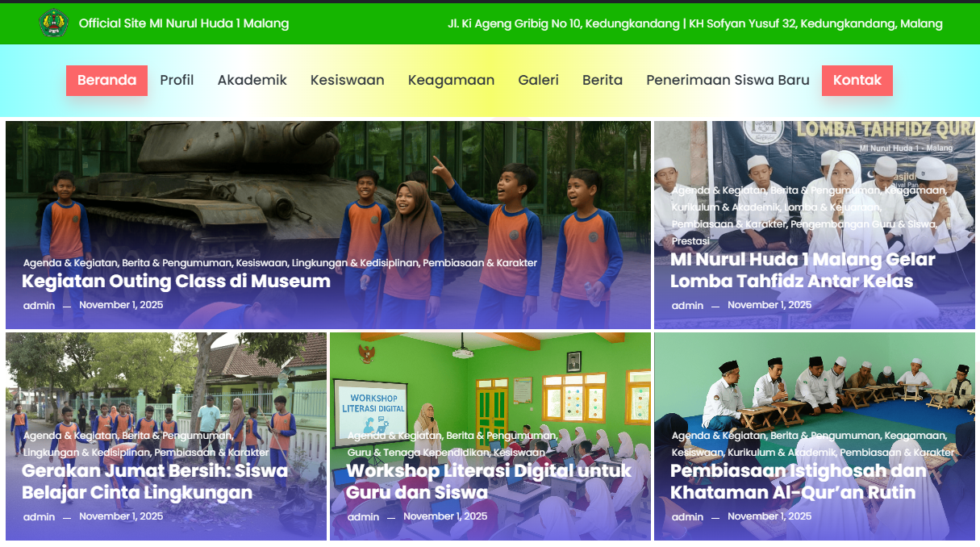Open the Profil menu
980x547 pixels.
[x=177, y=80]
